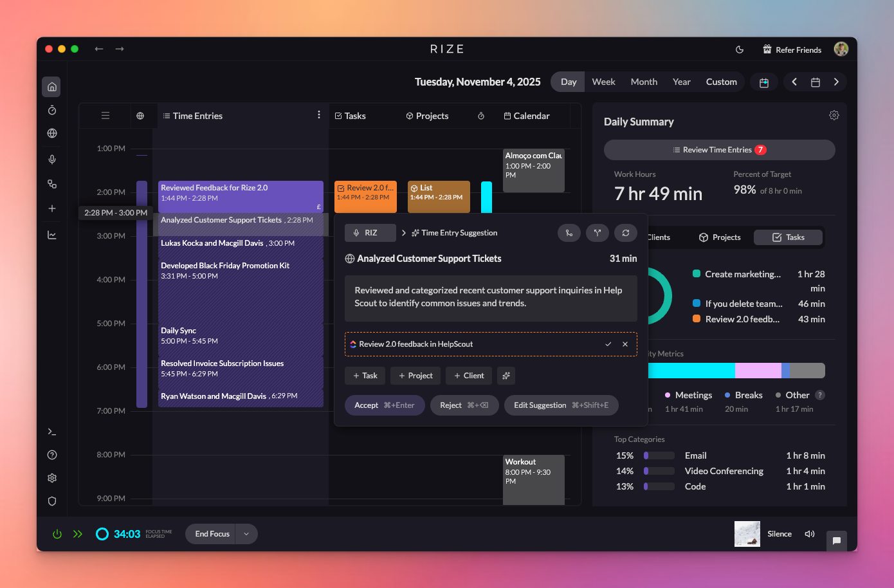The width and height of the screenshot is (894, 588).
Task: Open the Workout calendar event
Action: [x=534, y=480]
